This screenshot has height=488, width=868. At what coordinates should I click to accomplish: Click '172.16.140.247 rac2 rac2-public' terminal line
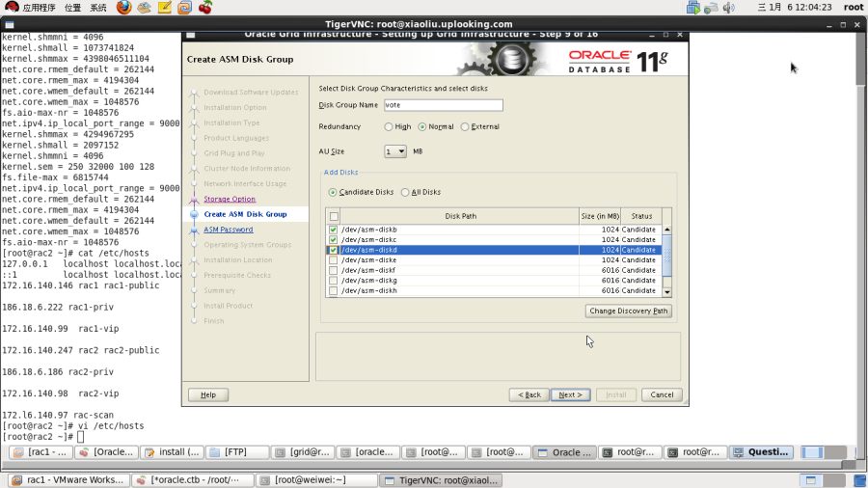pyautogui.click(x=81, y=350)
